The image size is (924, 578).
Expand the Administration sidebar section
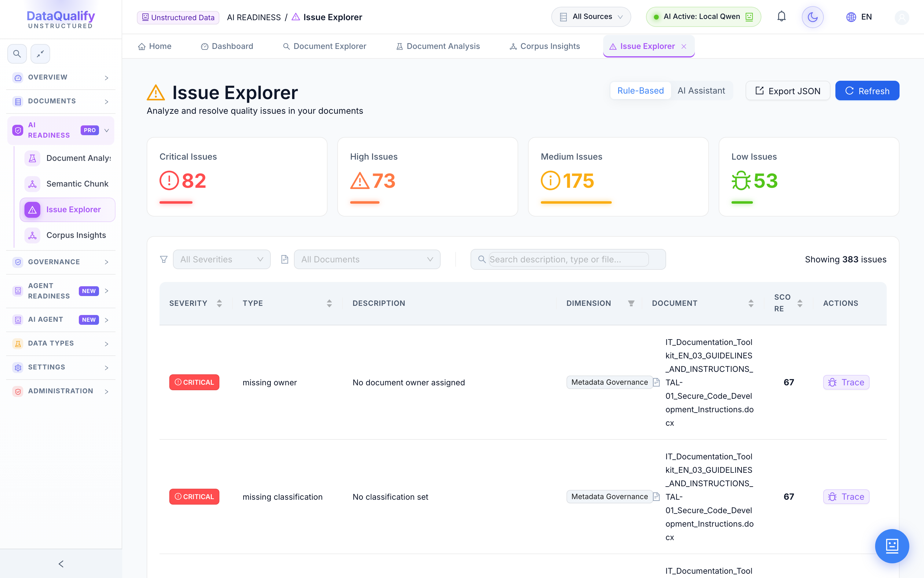coord(61,391)
